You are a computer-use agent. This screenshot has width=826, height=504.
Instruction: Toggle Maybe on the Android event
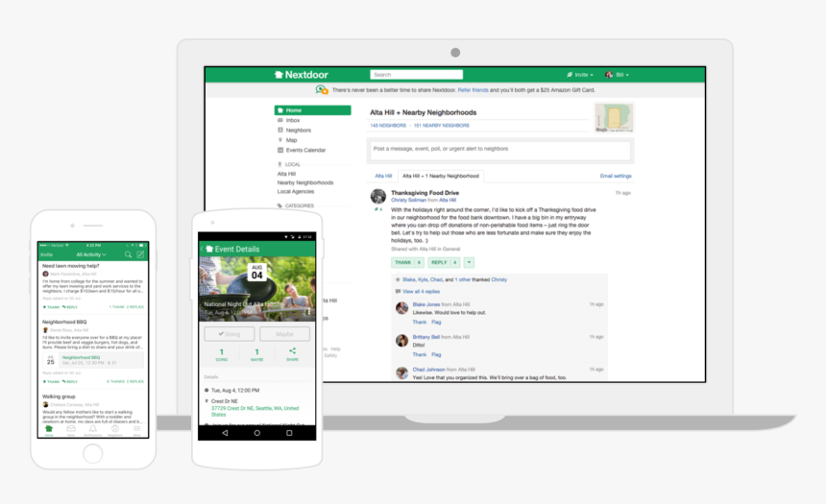click(284, 334)
